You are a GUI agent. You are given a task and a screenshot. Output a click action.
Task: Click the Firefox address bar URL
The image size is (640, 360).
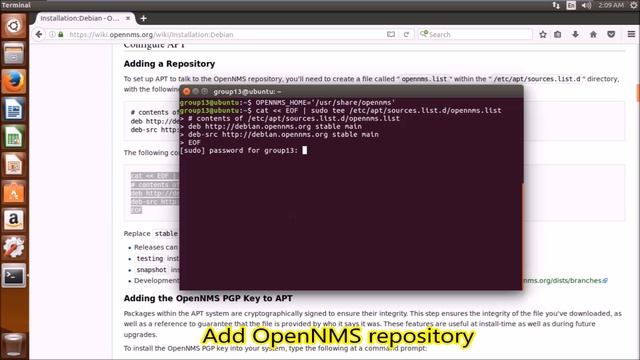151,35
